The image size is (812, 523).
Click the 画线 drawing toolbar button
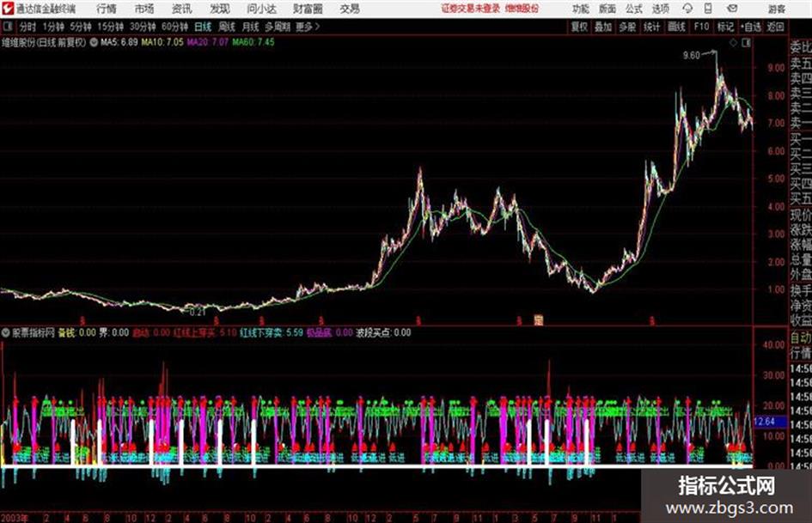pyautogui.click(x=676, y=27)
